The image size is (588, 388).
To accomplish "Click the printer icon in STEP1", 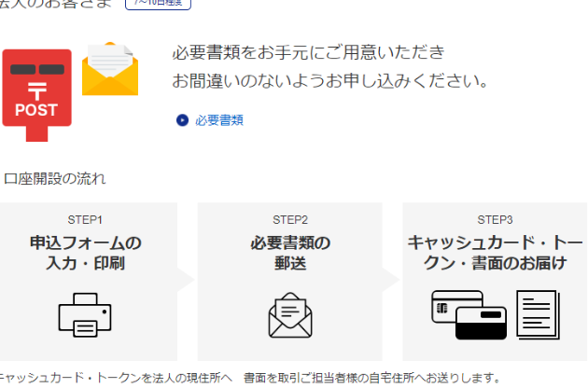I will click(x=85, y=314).
